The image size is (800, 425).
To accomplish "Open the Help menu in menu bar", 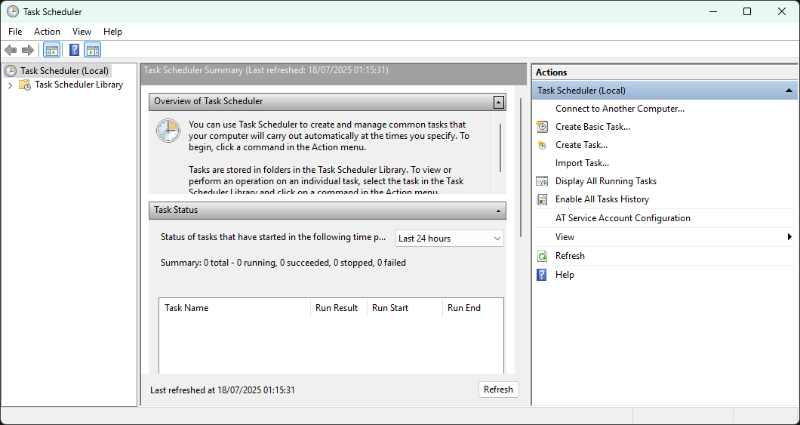I will pyautogui.click(x=113, y=32).
